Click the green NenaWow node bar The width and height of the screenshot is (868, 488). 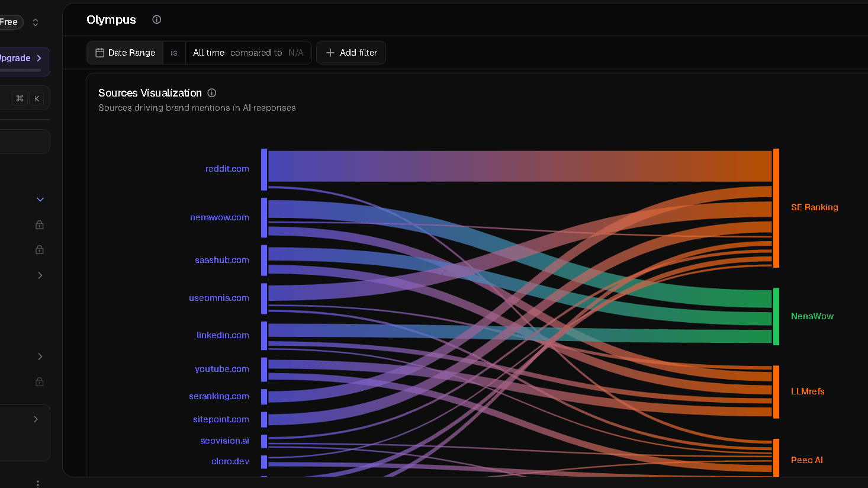[776, 317]
